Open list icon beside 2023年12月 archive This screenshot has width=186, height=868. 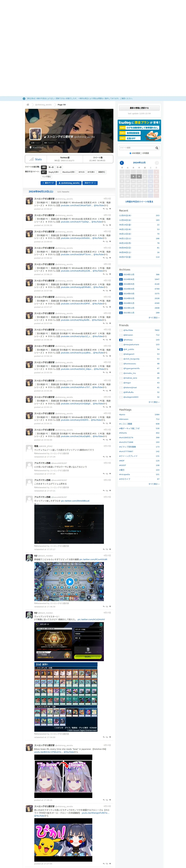[121, 308]
